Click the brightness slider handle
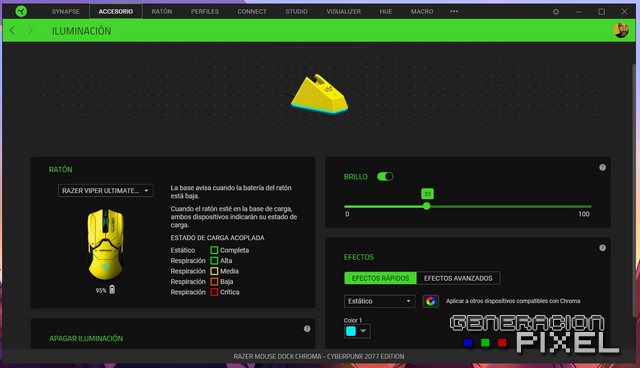The width and height of the screenshot is (640, 368). click(427, 206)
